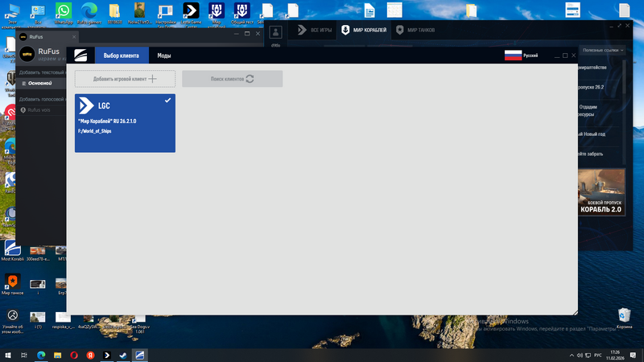Open WhatsApp desktop shortcut

63,11
